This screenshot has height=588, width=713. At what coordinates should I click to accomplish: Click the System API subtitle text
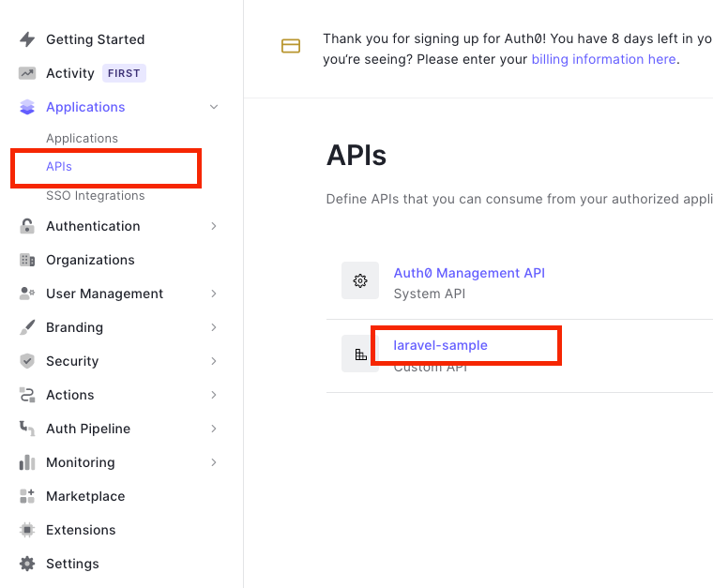tap(430, 294)
